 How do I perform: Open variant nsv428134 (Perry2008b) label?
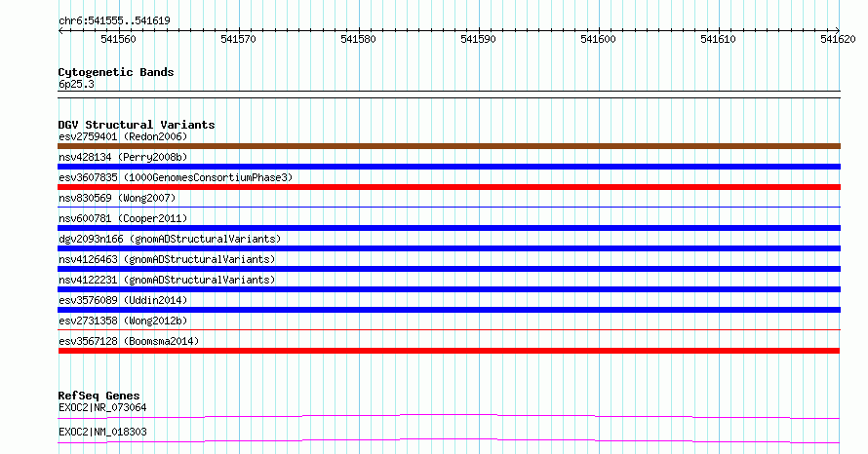pos(123,157)
